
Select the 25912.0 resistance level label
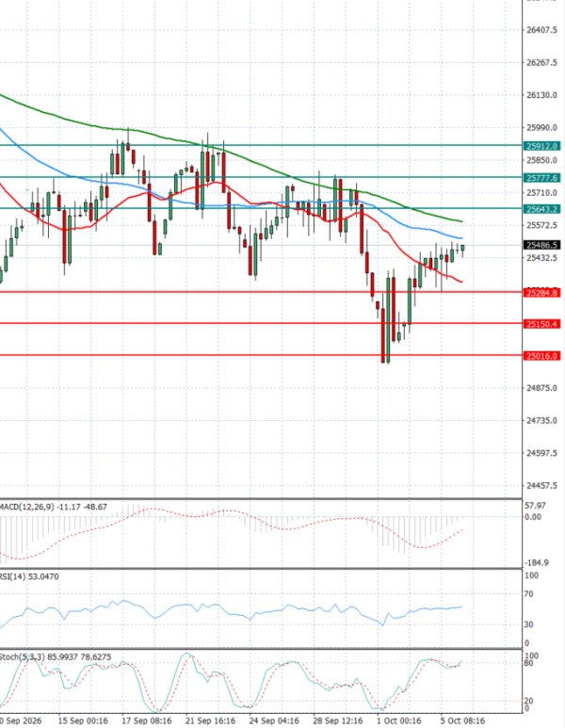(541, 146)
